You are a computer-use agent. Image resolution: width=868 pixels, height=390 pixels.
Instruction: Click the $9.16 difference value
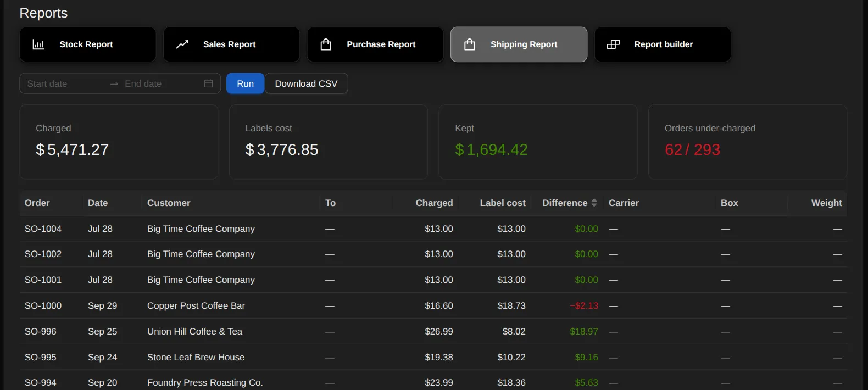point(587,357)
